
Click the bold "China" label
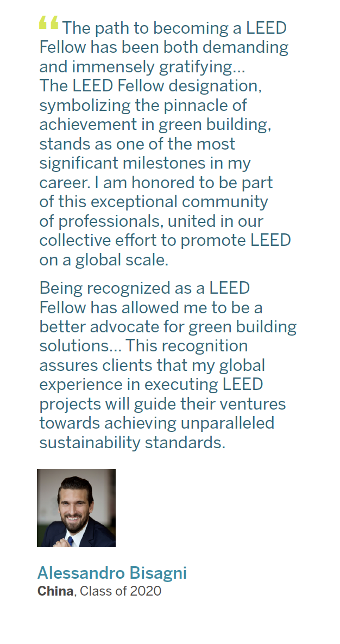pyautogui.click(x=55, y=591)
